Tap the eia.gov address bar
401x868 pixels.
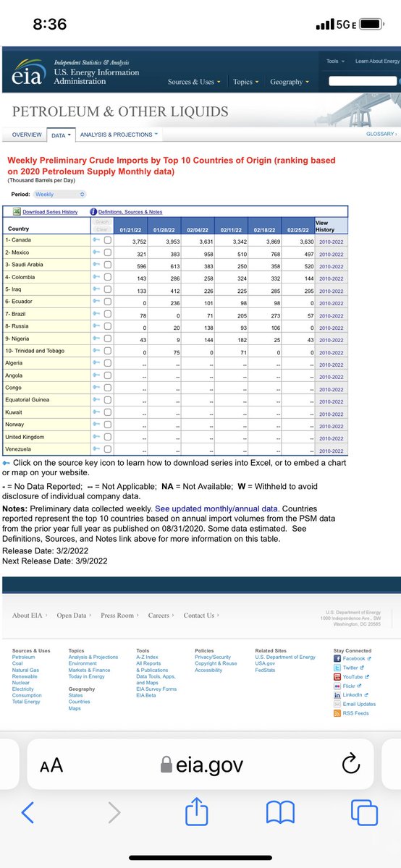click(x=200, y=765)
